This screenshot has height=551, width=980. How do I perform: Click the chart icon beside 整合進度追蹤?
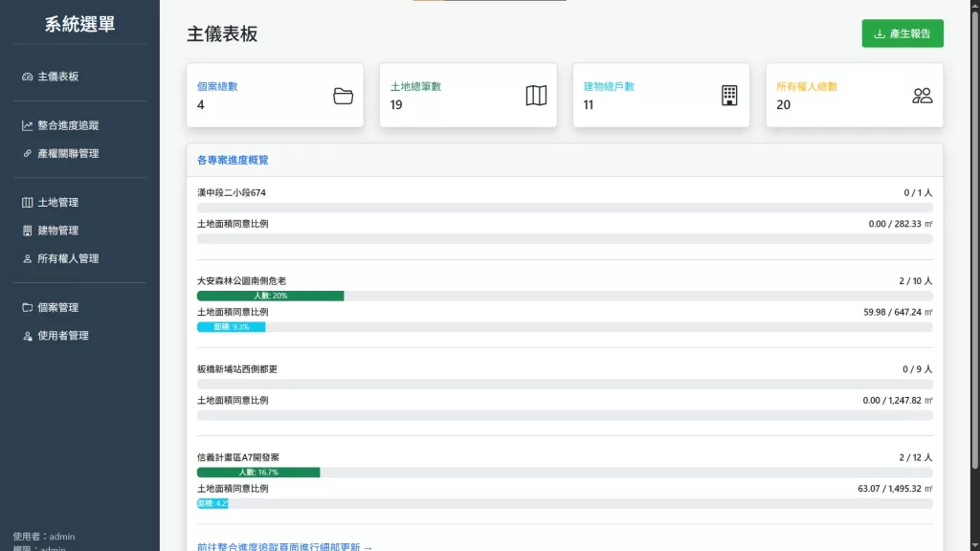pos(27,125)
